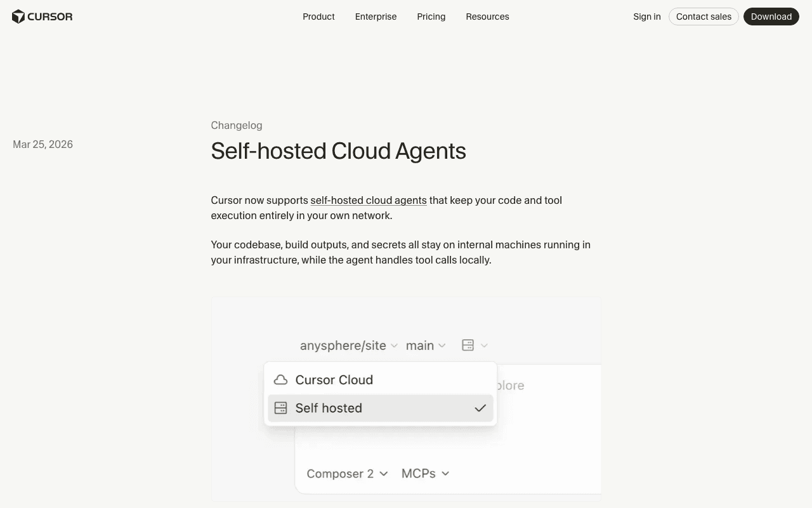Click the server icon beside Self hosted
The image size is (812, 508).
point(280,408)
